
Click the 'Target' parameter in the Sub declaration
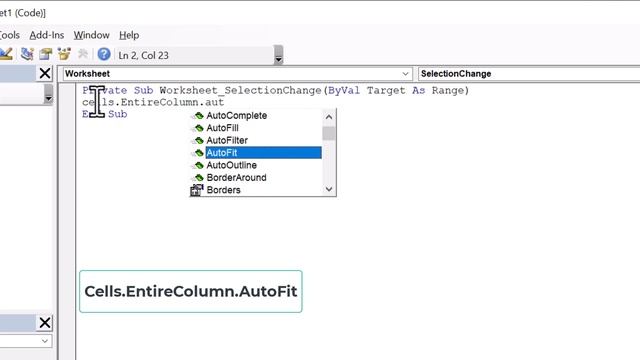tap(386, 90)
